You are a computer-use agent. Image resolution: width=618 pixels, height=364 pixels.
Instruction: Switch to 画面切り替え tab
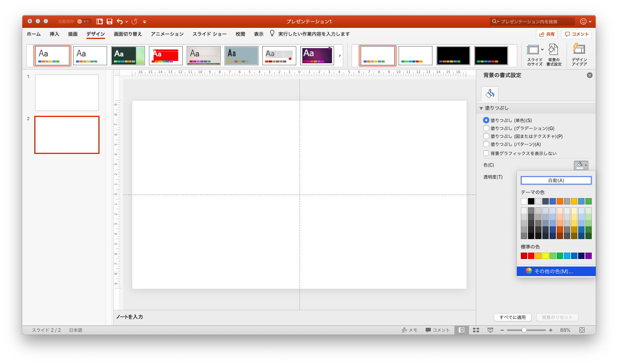pos(128,34)
